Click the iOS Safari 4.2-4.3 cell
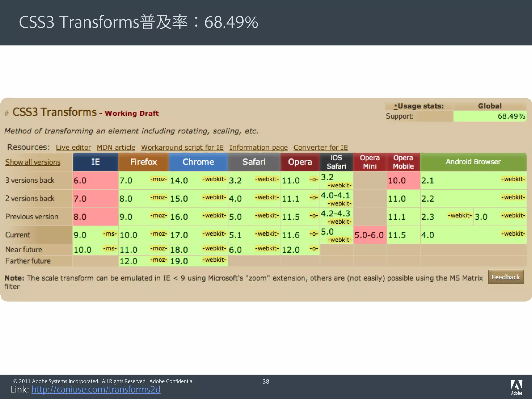The height and width of the screenshot is (399, 532). [336, 217]
